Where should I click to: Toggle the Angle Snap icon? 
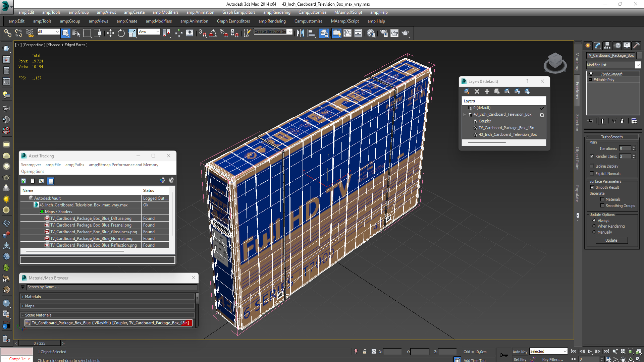[213, 33]
